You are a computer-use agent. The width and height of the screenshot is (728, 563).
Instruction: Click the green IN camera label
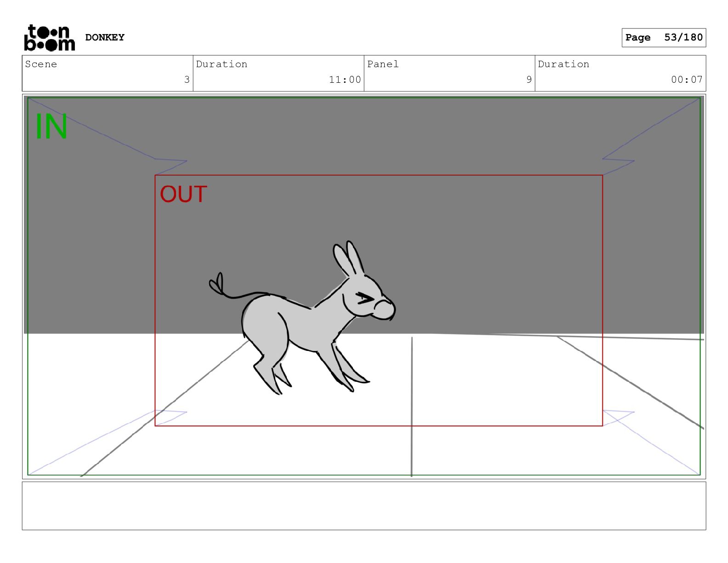[x=51, y=126]
